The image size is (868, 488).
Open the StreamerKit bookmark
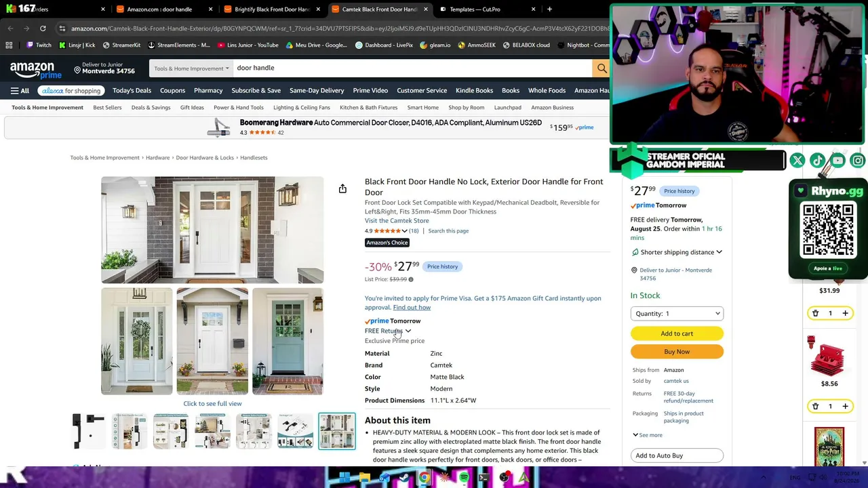pos(121,45)
